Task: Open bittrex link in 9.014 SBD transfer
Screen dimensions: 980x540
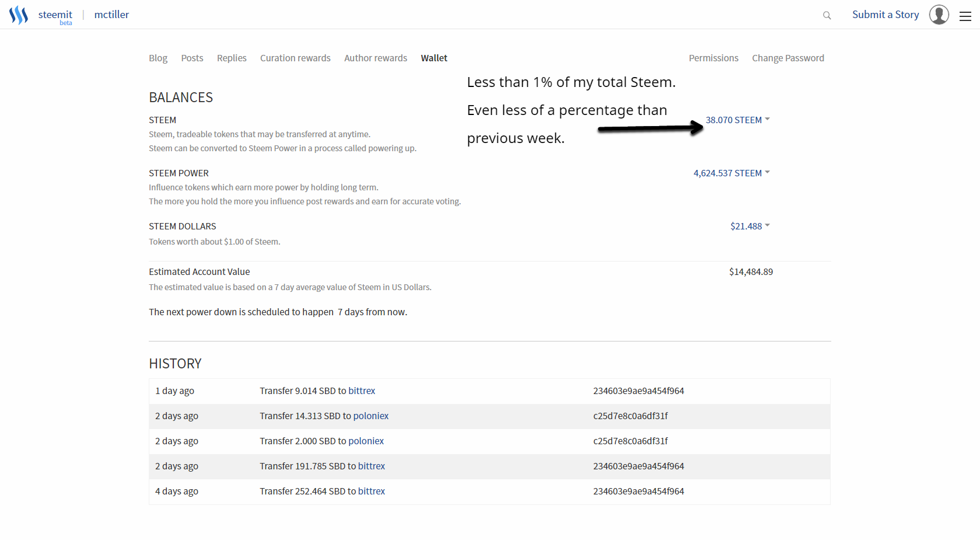Action: 362,391
